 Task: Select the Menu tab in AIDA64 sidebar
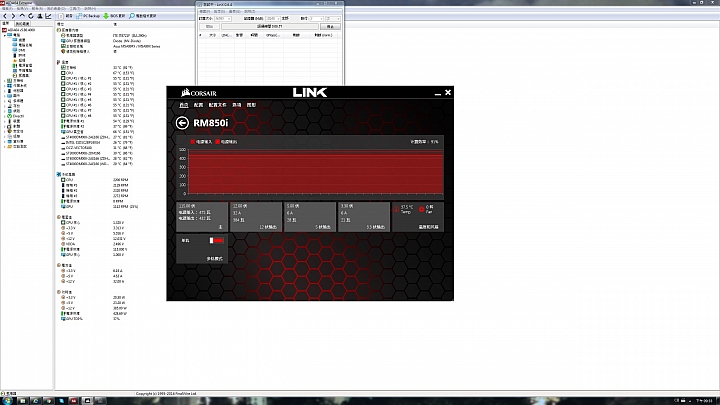click(6, 23)
